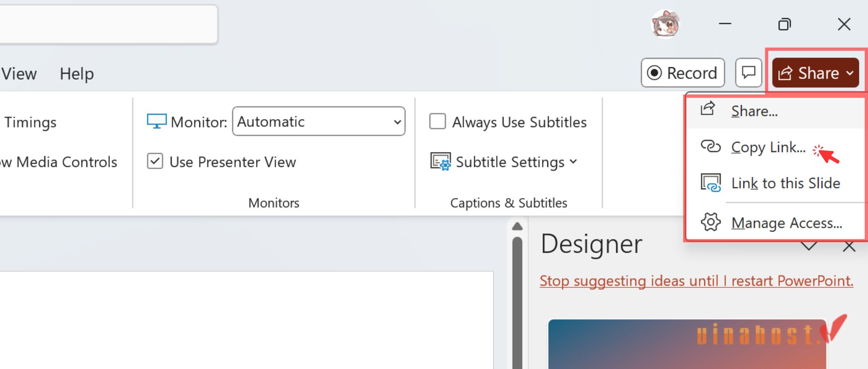Uncheck Use Presenter View checkbox

[x=155, y=161]
